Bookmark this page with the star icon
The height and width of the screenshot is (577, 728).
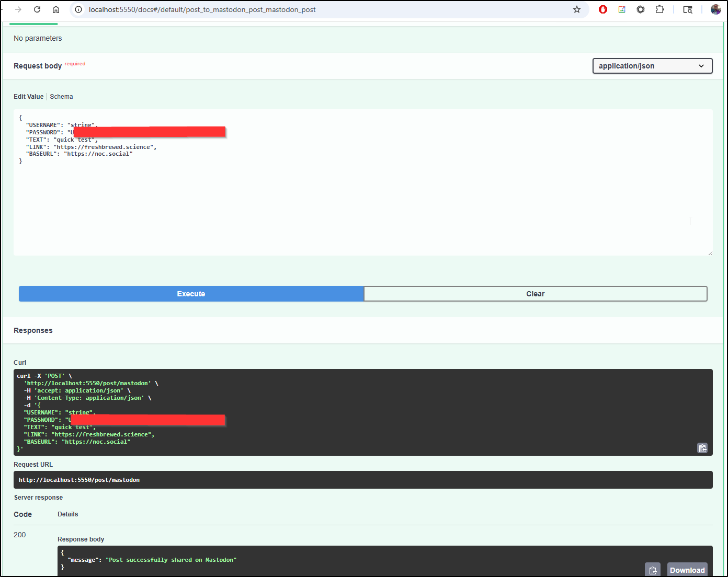tap(577, 9)
